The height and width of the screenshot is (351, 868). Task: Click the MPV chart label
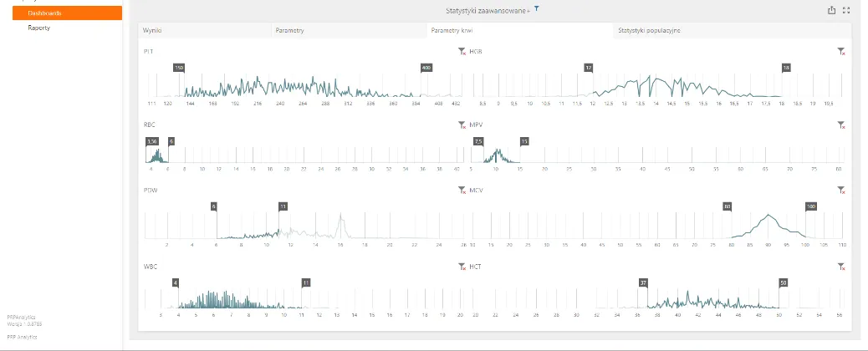pyautogui.click(x=476, y=125)
